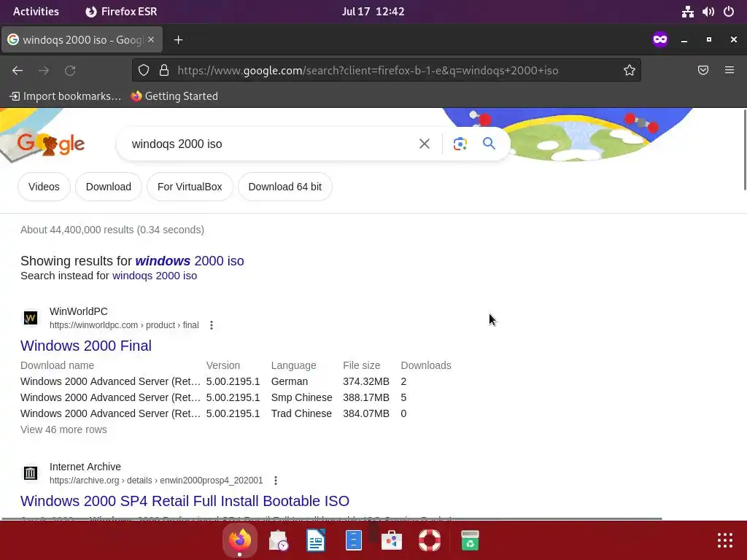Click the WinWorldPC site favicon
Screen dimensions: 747x560
tap(31, 318)
